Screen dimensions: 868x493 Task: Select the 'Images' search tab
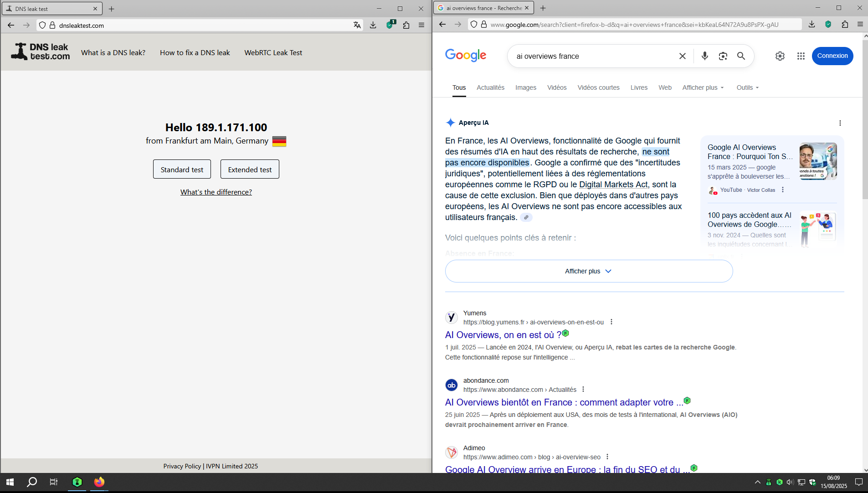[x=526, y=87]
